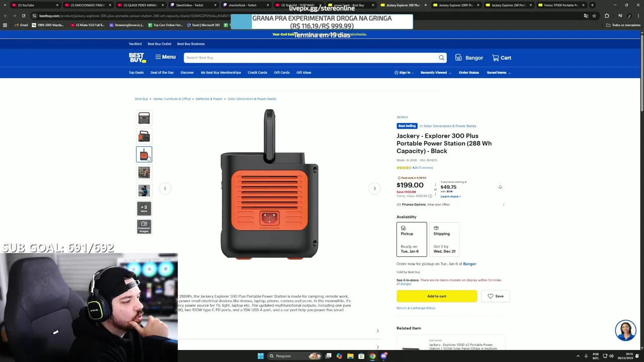The image size is (644, 362).
Task: Show hidden system tray icons
Action: point(578,356)
